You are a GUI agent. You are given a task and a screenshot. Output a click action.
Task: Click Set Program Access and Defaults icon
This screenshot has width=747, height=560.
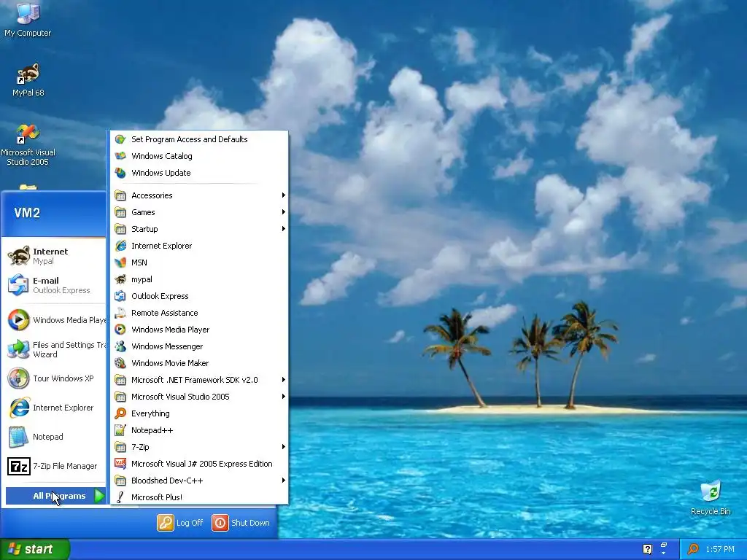coord(120,139)
